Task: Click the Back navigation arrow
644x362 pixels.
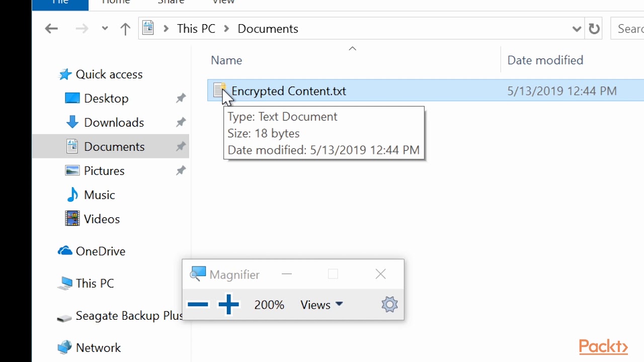Action: tap(51, 29)
